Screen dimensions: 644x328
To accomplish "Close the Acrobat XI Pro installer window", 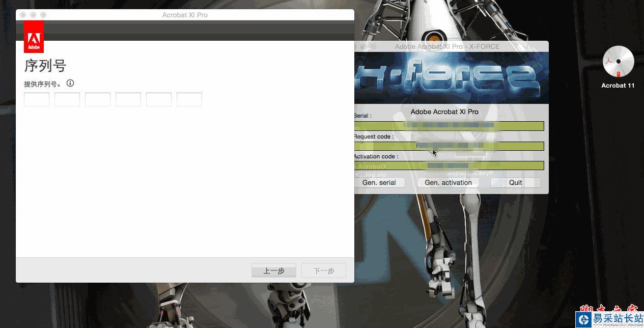I will pyautogui.click(x=23, y=15).
